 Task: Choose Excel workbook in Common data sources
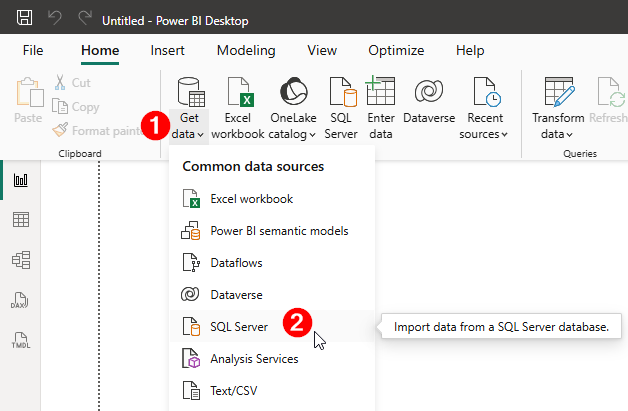pyautogui.click(x=272, y=199)
